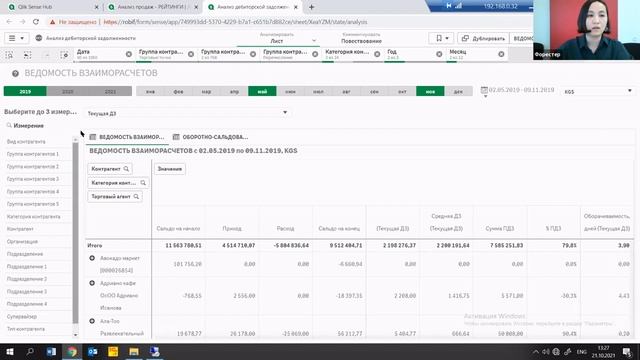Click the Дублировать duplicate button
Viewport: 640px width, 360px height.
(x=483, y=38)
